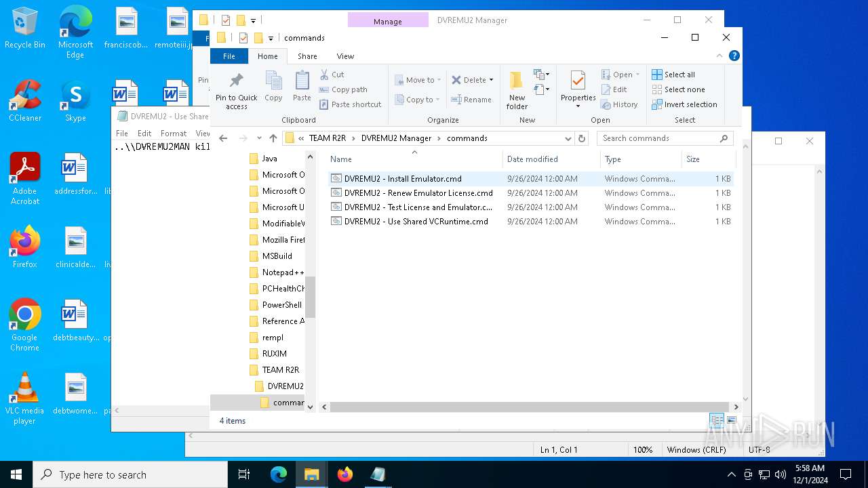The height and width of the screenshot is (488, 868).
Task: Switch to Details view icon
Action: tap(717, 421)
